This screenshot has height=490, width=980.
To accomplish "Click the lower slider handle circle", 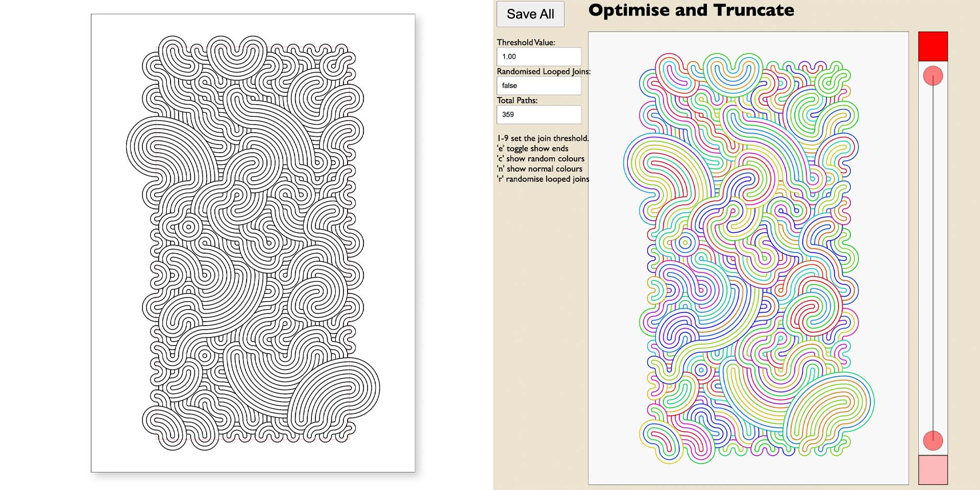I will click(x=933, y=440).
